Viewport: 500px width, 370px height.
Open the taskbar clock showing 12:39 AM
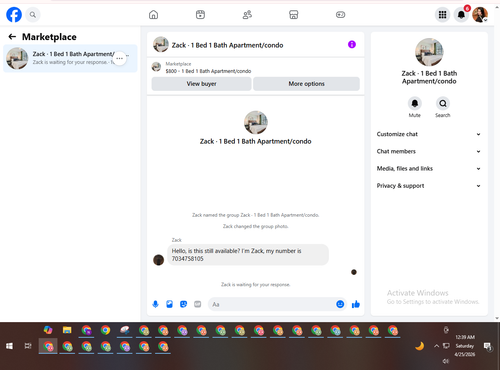[x=465, y=346]
